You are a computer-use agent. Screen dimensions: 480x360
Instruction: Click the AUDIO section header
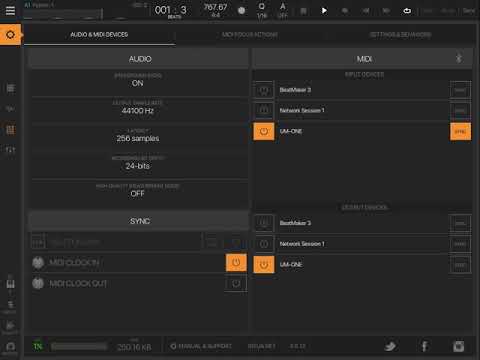coord(139,59)
